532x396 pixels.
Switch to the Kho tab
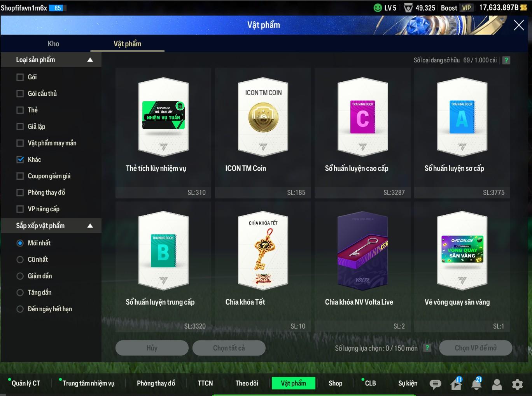[x=53, y=44]
